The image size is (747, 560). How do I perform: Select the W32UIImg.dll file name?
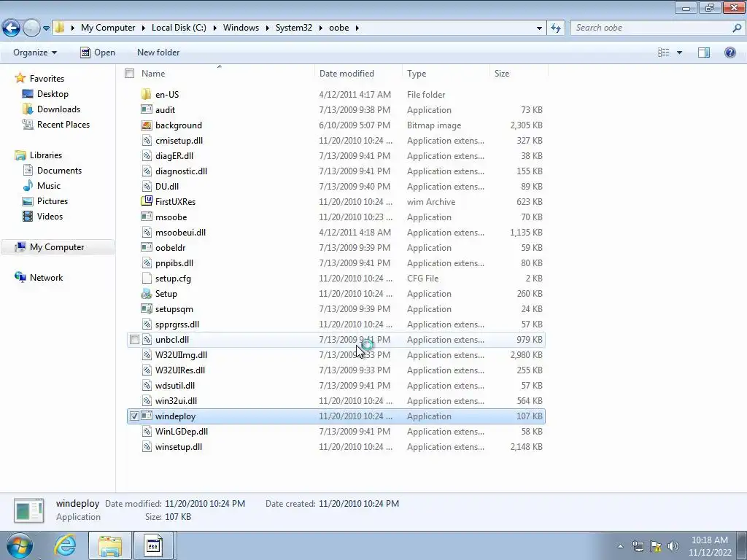pyautogui.click(x=181, y=355)
